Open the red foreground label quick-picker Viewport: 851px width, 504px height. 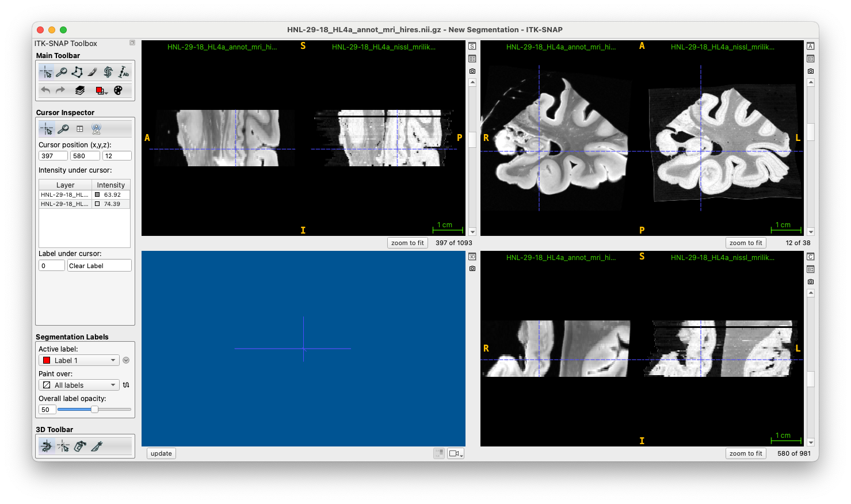pyautogui.click(x=101, y=90)
